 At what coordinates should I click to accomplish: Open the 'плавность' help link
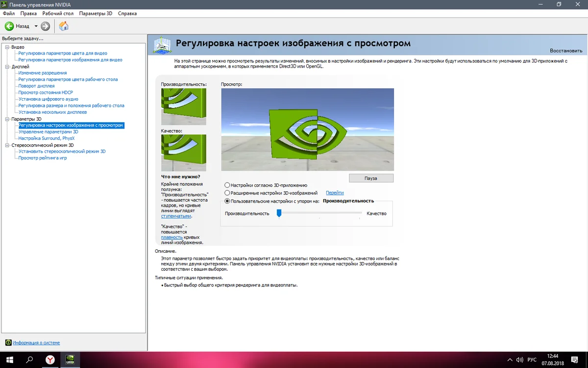coord(171,237)
